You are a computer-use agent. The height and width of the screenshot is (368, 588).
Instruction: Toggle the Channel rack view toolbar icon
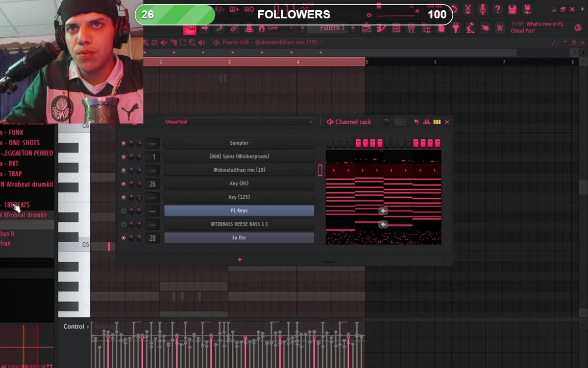pos(396,29)
